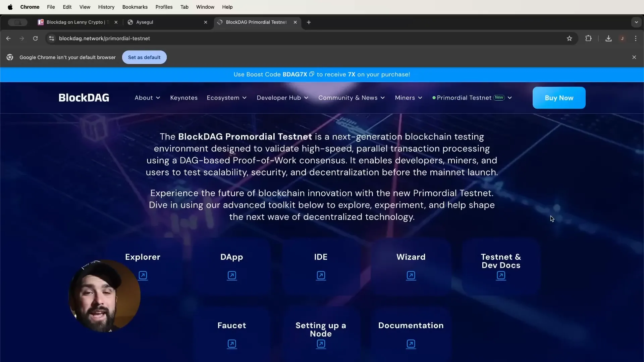Open the Profiles menu

pos(164,7)
